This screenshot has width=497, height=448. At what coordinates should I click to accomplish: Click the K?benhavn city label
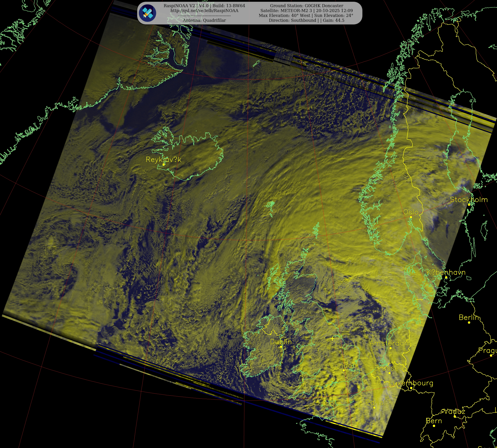[446, 272]
